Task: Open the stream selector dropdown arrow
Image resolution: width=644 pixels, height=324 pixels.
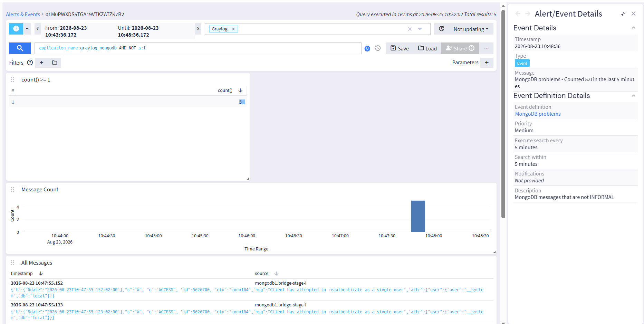Action: coord(420,29)
